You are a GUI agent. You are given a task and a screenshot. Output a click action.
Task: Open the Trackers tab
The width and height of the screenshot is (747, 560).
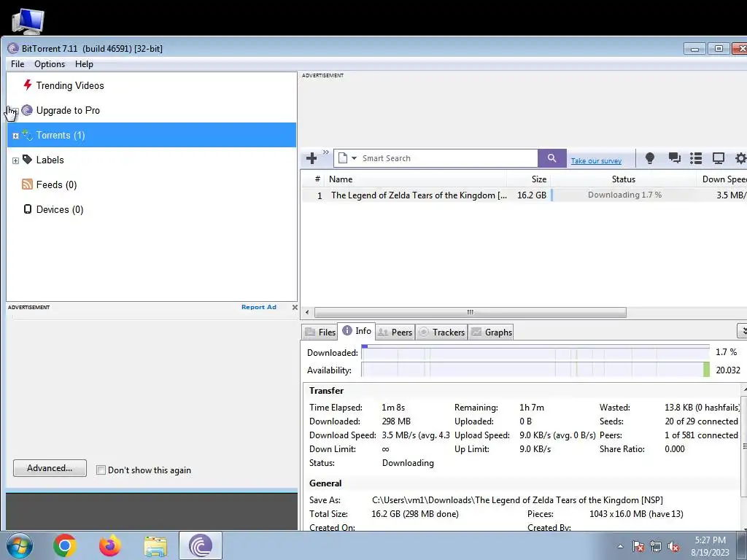tap(441, 332)
